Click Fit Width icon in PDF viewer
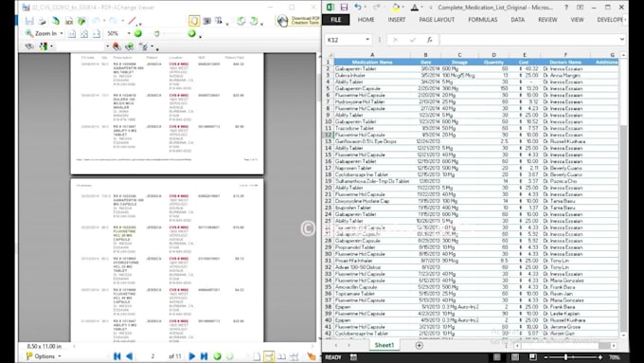 point(97,34)
